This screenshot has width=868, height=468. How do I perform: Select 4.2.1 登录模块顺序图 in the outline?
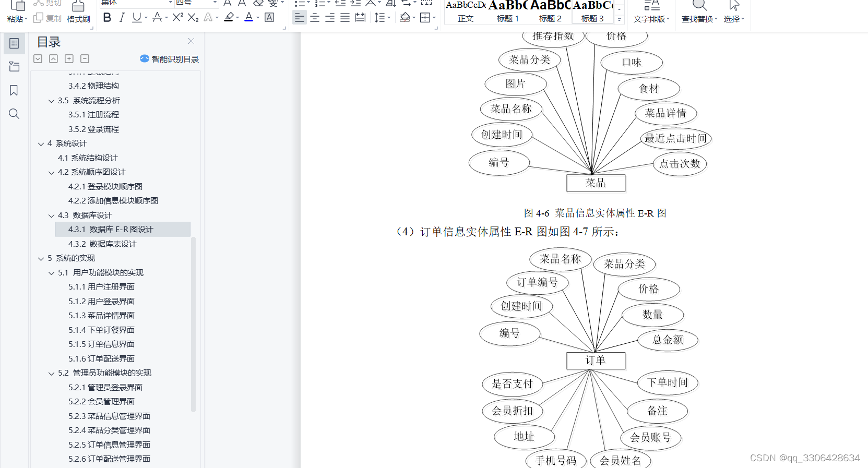coord(105,186)
